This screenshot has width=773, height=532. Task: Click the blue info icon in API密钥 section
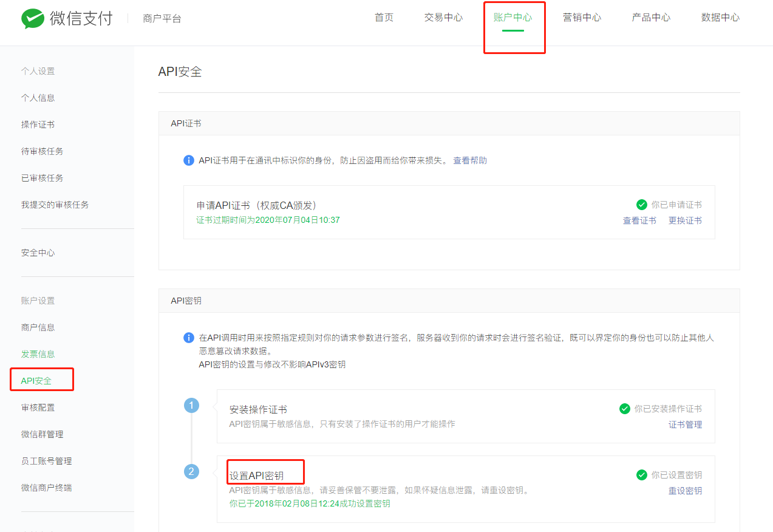point(189,338)
